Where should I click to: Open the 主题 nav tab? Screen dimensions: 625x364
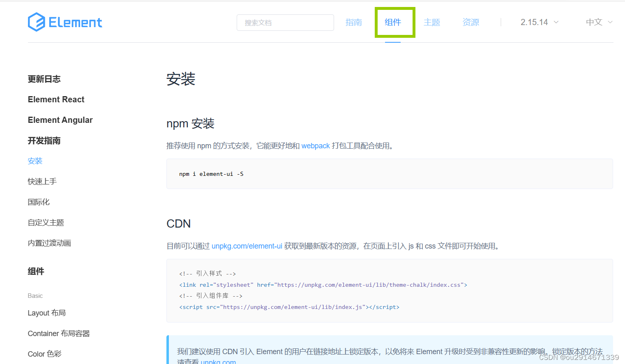[x=432, y=22]
